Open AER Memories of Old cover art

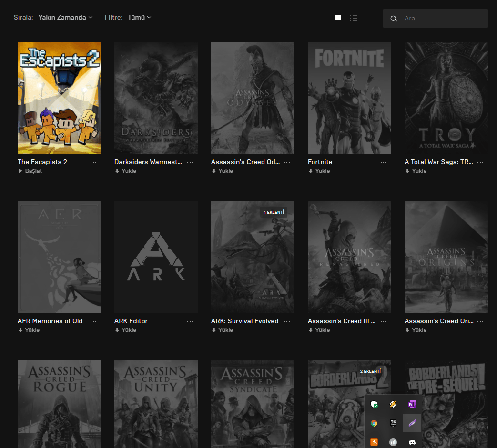[x=59, y=257]
